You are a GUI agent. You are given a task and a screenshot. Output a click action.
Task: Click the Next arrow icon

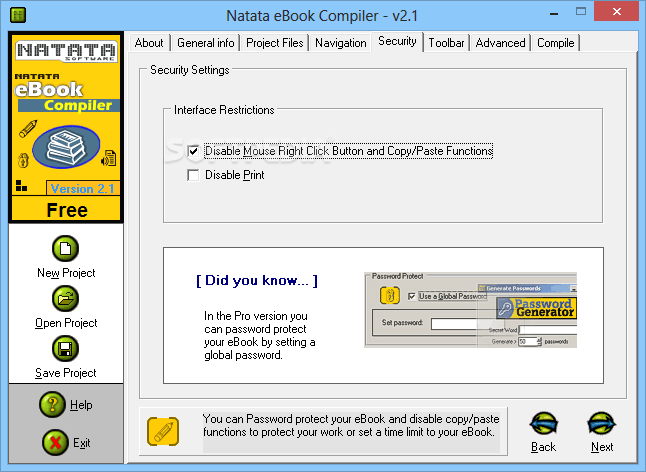click(602, 424)
